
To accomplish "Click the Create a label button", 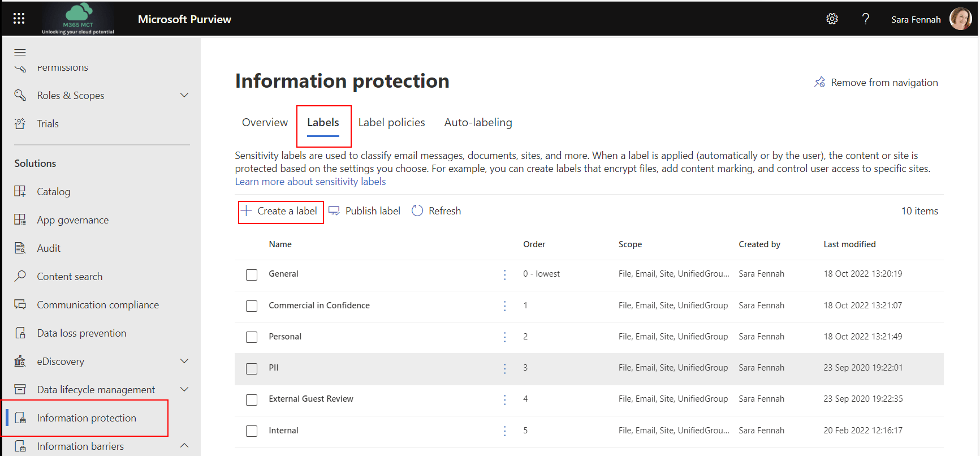I will pyautogui.click(x=281, y=211).
